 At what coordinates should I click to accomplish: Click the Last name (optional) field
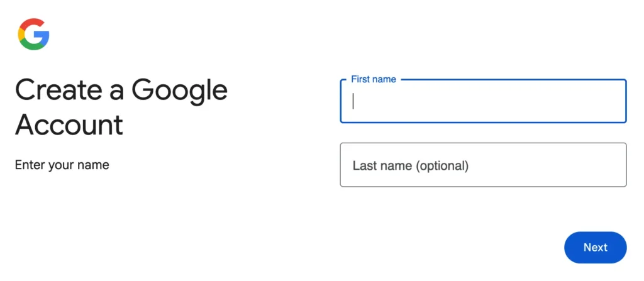click(483, 165)
